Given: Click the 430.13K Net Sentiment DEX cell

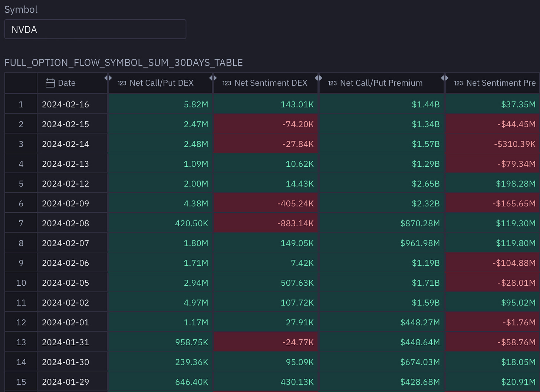Looking at the screenshot, I should coord(266,382).
